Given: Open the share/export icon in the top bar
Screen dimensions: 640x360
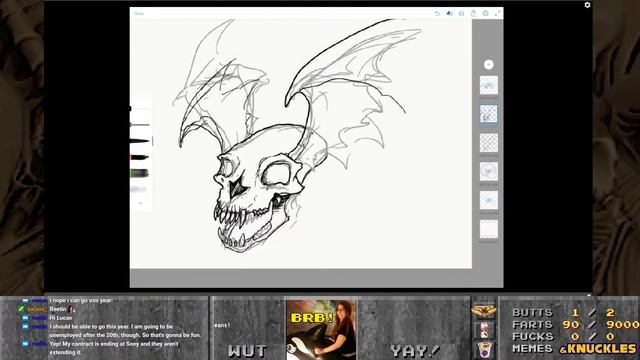Looking at the screenshot, I should point(473,13).
